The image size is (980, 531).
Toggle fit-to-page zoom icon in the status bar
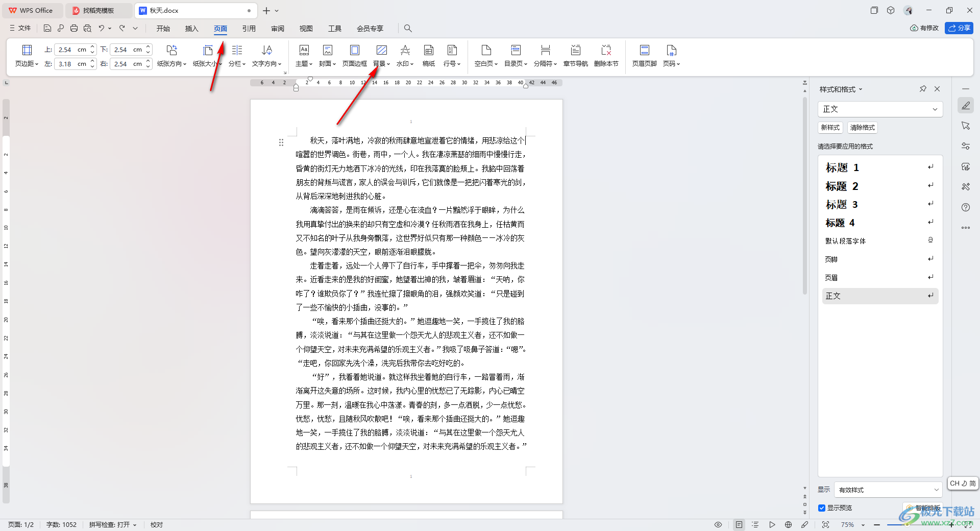[x=825, y=524]
